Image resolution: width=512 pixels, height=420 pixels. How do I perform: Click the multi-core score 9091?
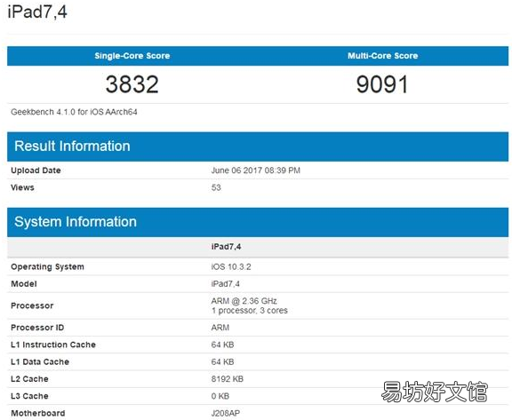[x=382, y=84]
